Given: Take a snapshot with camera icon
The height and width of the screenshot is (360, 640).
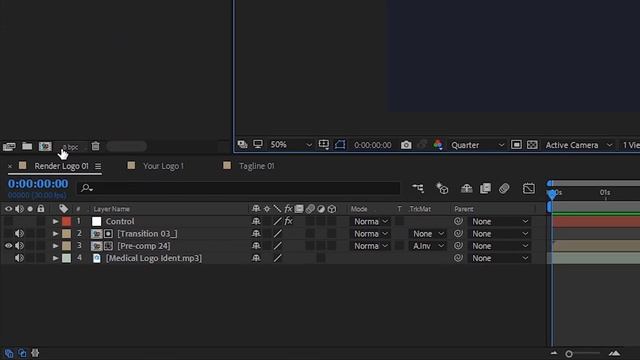Looking at the screenshot, I should [406, 145].
